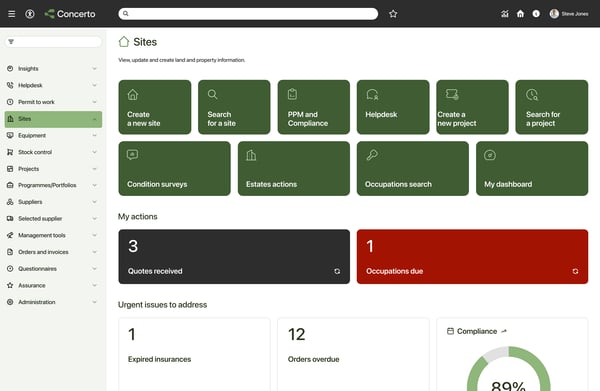Click the Search for a site tile
600x391 pixels.
[234, 107]
